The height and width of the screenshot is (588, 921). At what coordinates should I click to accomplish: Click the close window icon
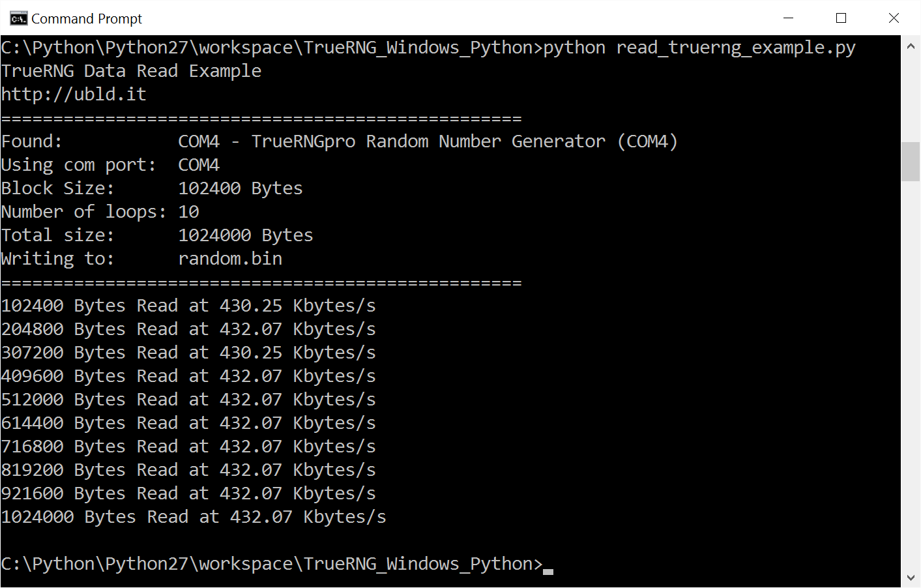[894, 18]
